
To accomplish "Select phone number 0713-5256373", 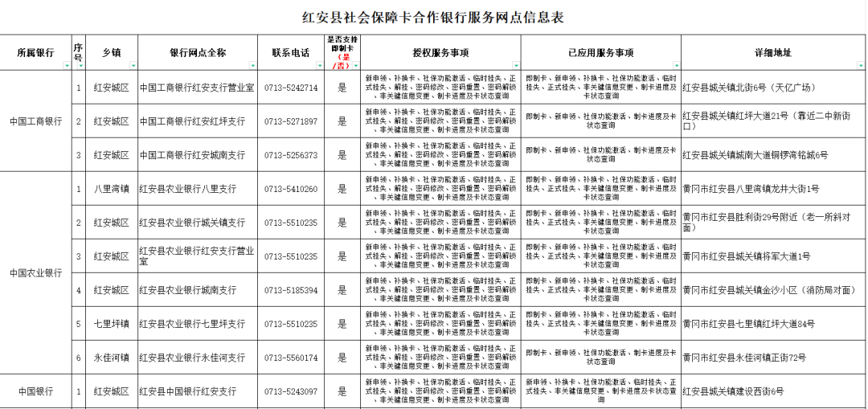I will click(x=291, y=155).
